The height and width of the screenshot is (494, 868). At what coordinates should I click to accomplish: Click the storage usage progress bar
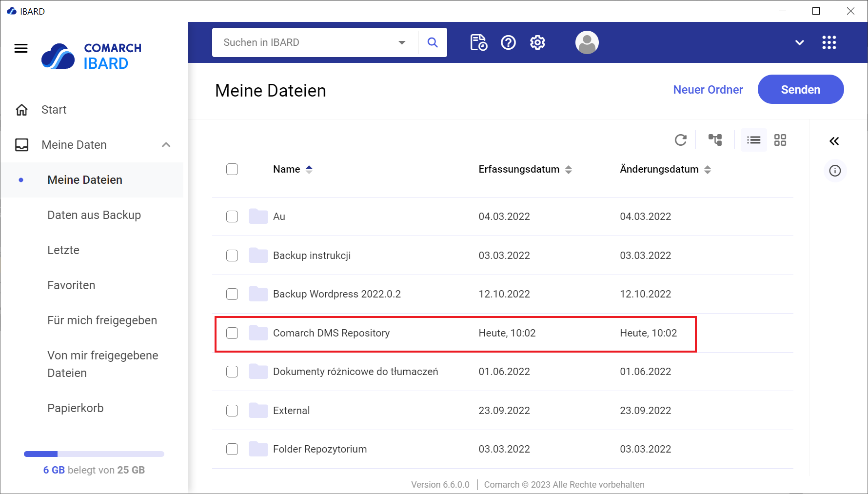tap(94, 454)
